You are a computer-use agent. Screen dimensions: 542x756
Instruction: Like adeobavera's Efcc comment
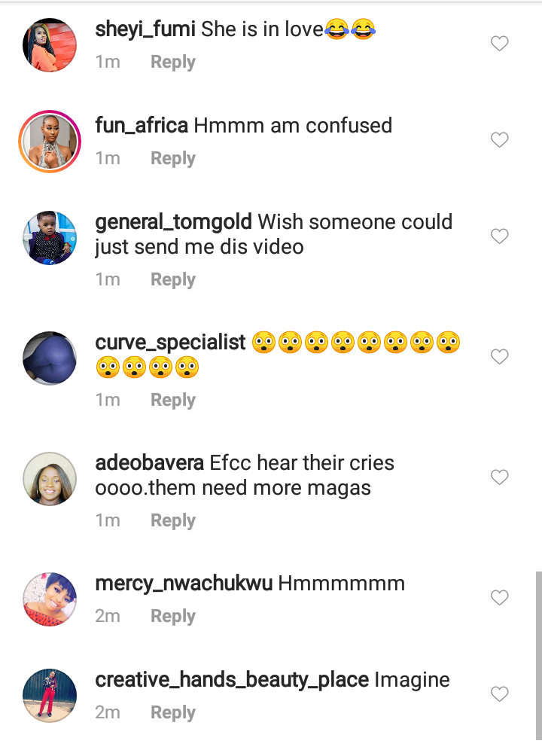click(499, 477)
